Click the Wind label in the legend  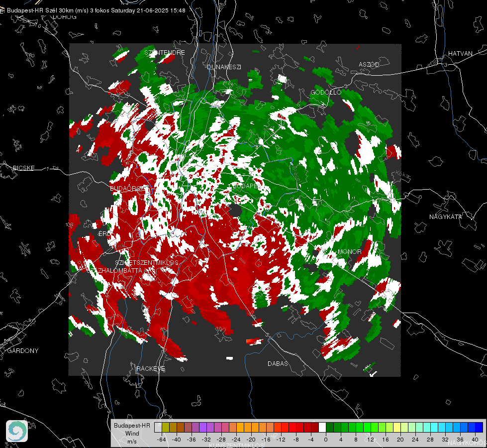pyautogui.click(x=132, y=433)
